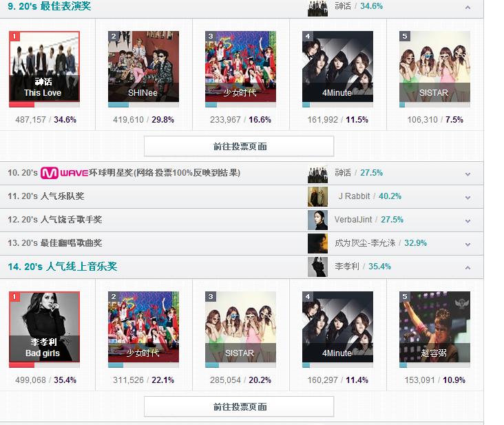The image size is (504, 425).
Task: Open the 李孝利 Bad girls thumbnail
Action: (44, 327)
